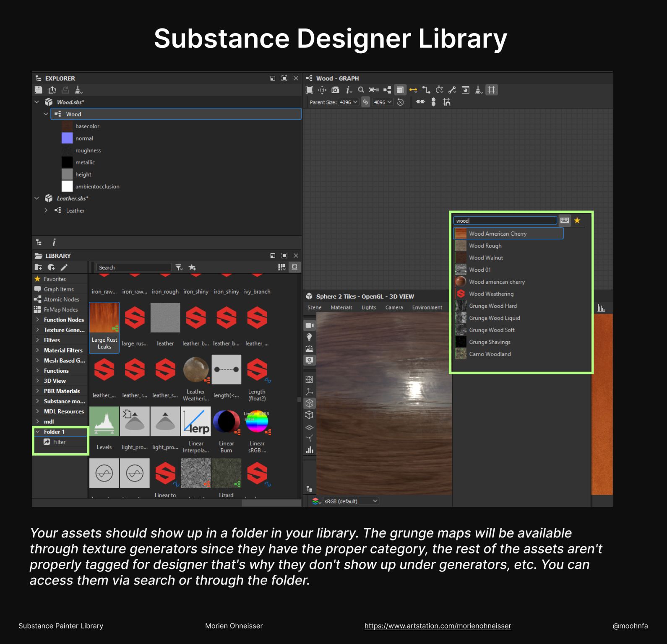This screenshot has height=644, width=667.
Task: Click the add-to-favorites star icon beside Library search
Action: pyautogui.click(x=192, y=267)
